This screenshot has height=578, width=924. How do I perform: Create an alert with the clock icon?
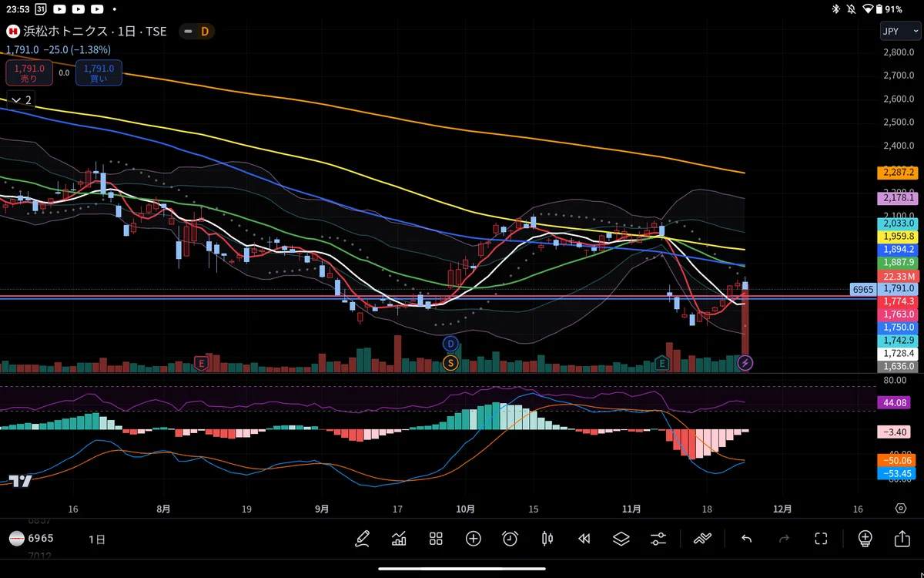click(510, 539)
